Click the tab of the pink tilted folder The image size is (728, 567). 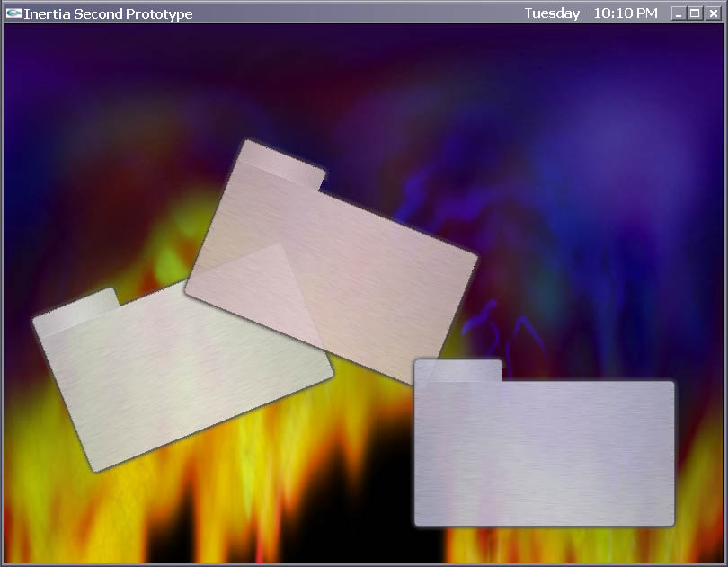pos(283,164)
